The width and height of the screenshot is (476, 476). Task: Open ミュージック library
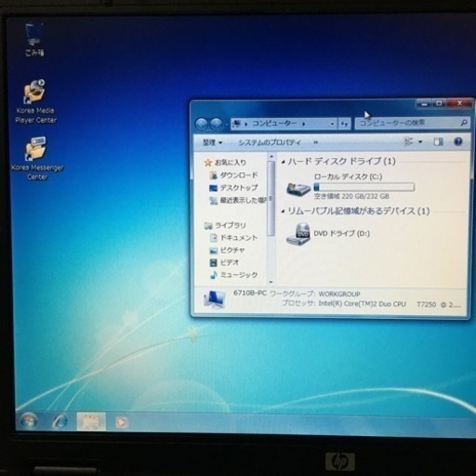point(233,275)
